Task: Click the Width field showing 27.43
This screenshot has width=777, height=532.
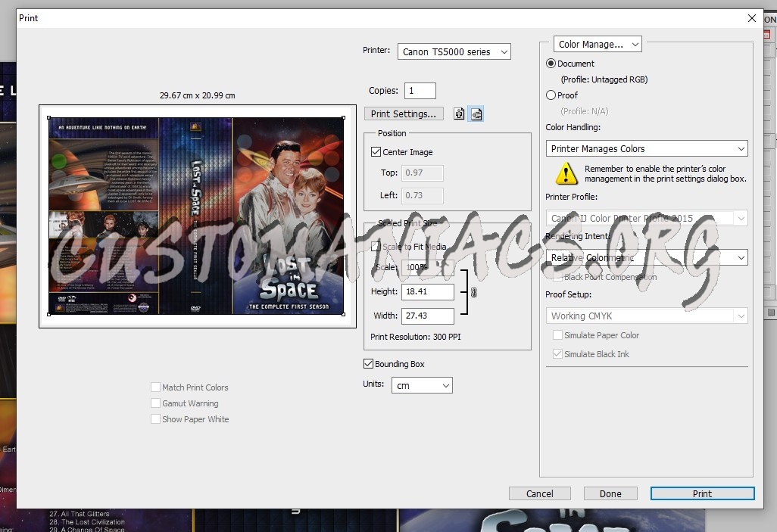Action: 428,316
